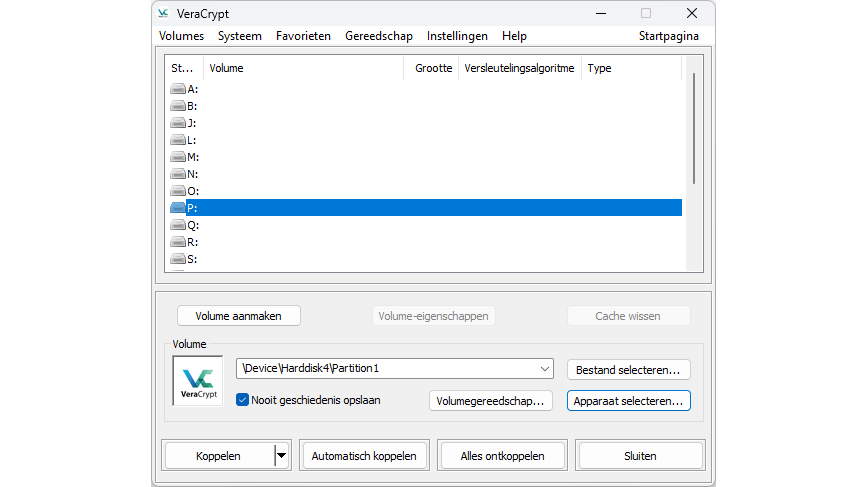This screenshot has width=866, height=487.
Task: Close the VeraCrypt window
Action: click(x=691, y=13)
